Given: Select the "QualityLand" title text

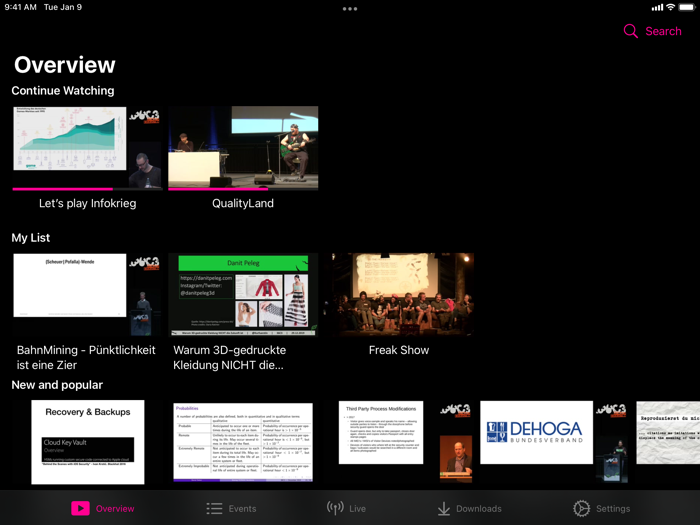Looking at the screenshot, I should pos(243,203).
